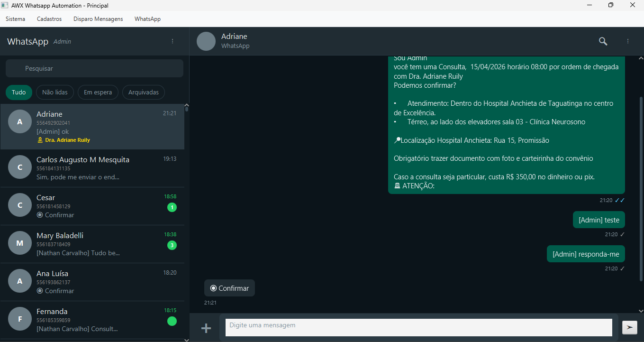Viewport: 644px width, 342px height.
Task: Open the Carlos Augusto M Mesquita conversation
Action: pyautogui.click(x=93, y=167)
